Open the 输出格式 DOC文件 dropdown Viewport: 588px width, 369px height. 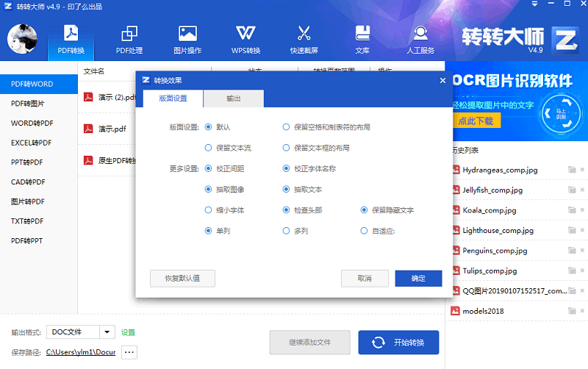pos(107,332)
